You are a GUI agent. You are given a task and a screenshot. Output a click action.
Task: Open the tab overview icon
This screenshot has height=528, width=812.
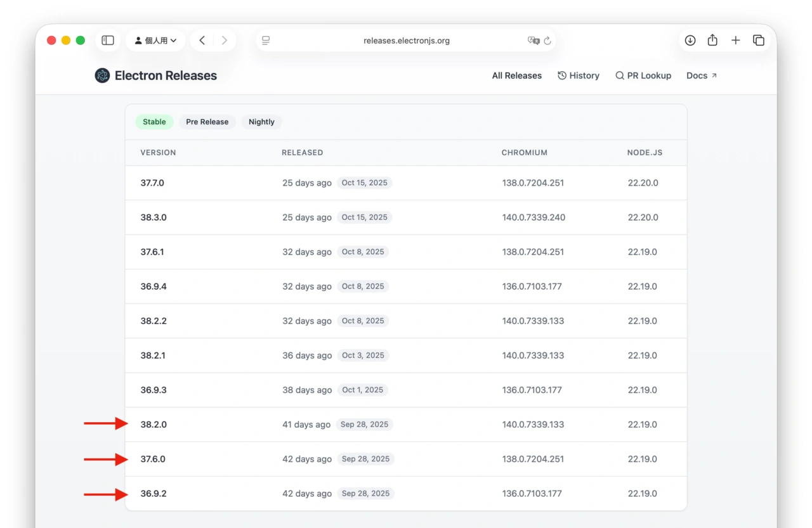point(759,40)
